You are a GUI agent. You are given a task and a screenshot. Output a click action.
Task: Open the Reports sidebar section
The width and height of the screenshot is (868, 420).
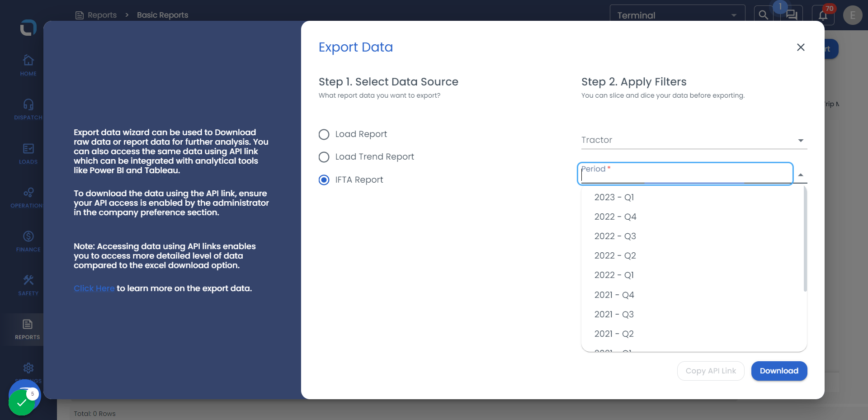click(x=28, y=329)
